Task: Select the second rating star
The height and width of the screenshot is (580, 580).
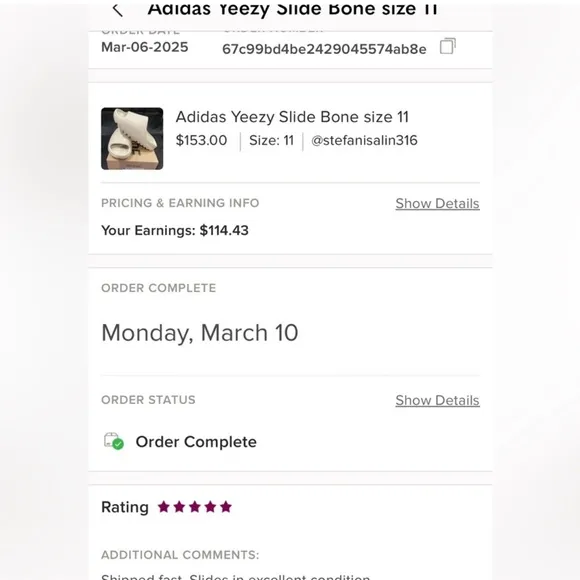Action: pos(179,507)
